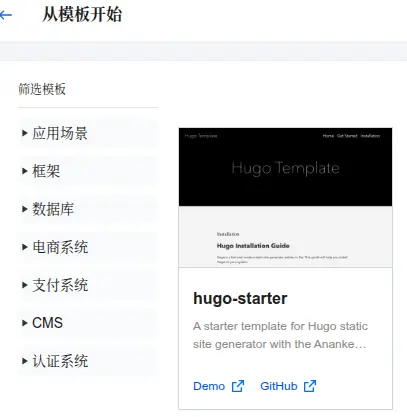Click the external-link icon beside Demo
The width and height of the screenshot is (407, 417).
click(238, 386)
